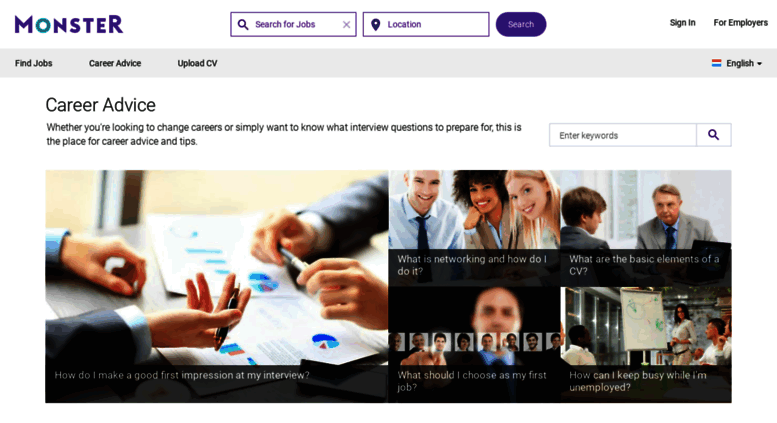Click the Sign In link
Screen dimensions: 777x423
(682, 22)
